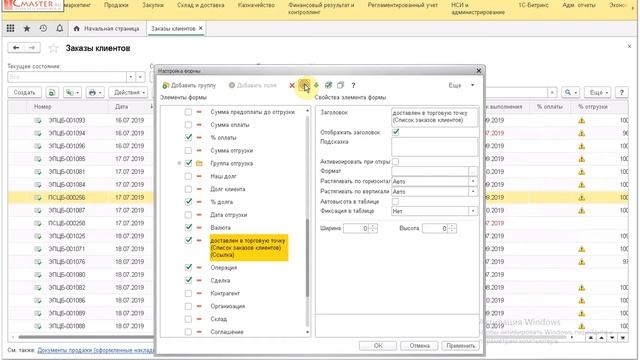Click the document icon of row ЭПЦБ-001093
This screenshot has height=360, width=640.
38,120
